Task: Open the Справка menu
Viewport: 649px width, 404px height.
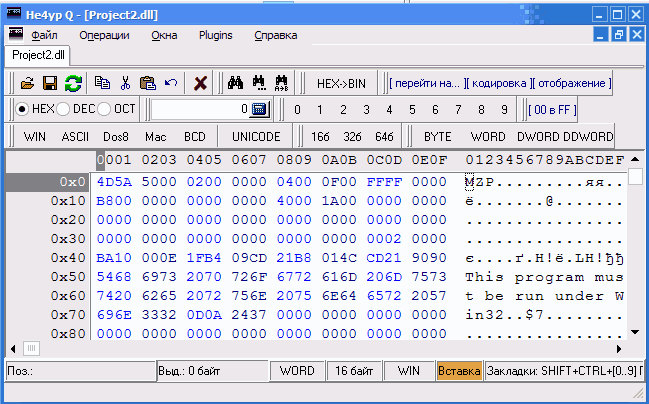Action: pyautogui.click(x=276, y=35)
